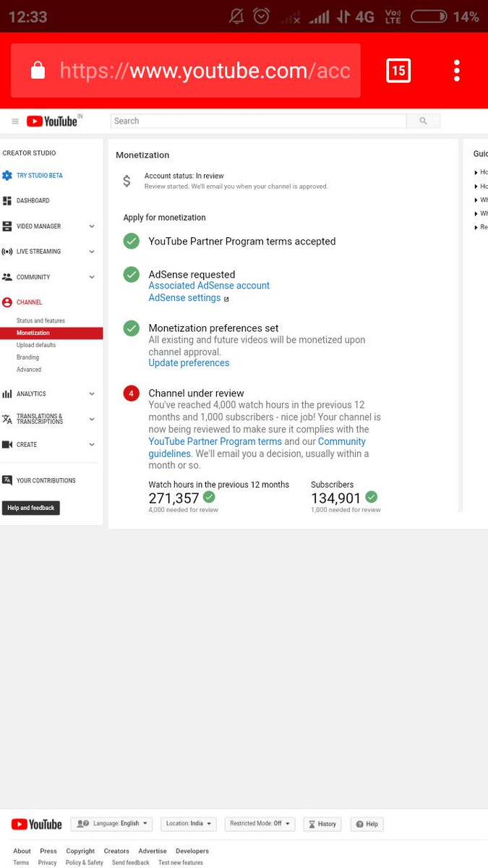Open Dashboard section
488x868 pixels.
[x=33, y=201]
